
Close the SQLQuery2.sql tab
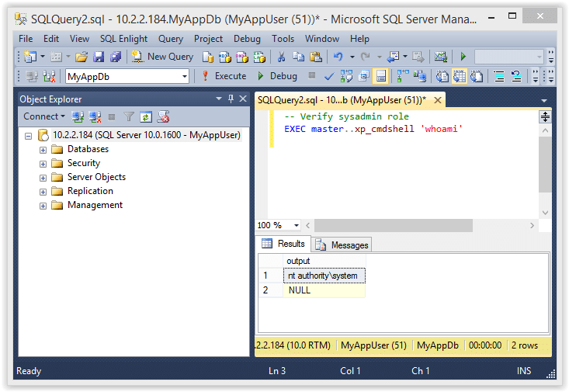438,100
